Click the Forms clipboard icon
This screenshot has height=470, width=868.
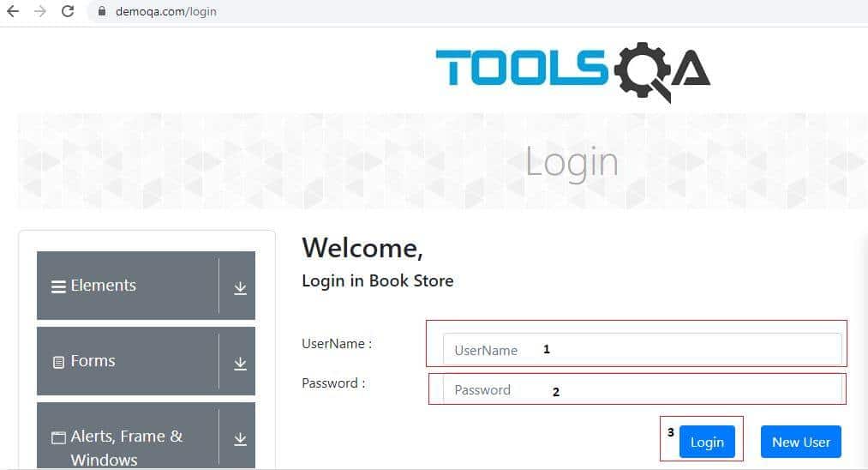58,363
